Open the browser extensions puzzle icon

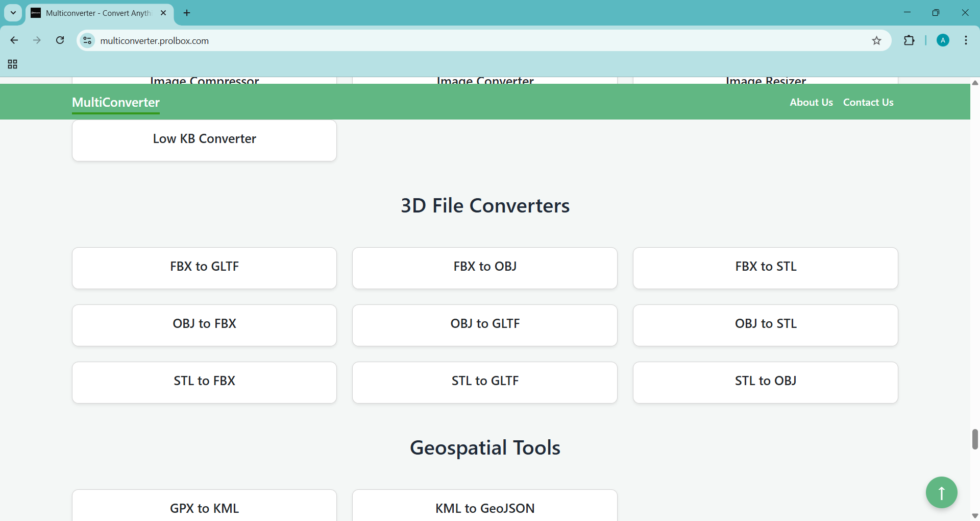[x=909, y=41]
